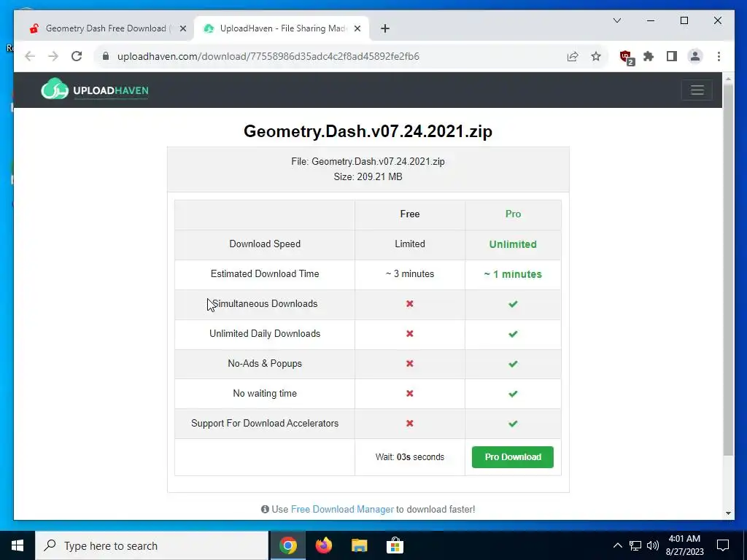Click Support For Download Accelerators label
The image size is (747, 560).
pyautogui.click(x=265, y=424)
